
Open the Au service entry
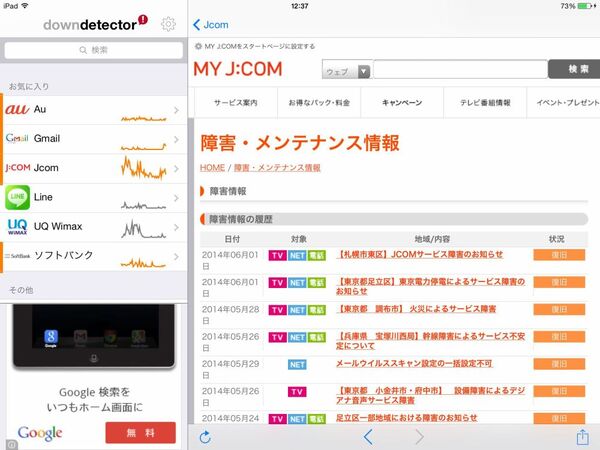point(95,110)
